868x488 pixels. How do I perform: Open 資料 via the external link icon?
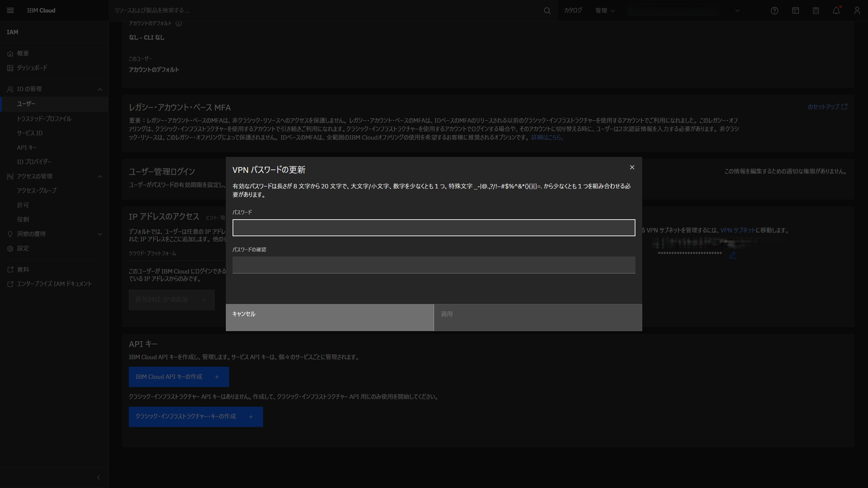(10, 269)
